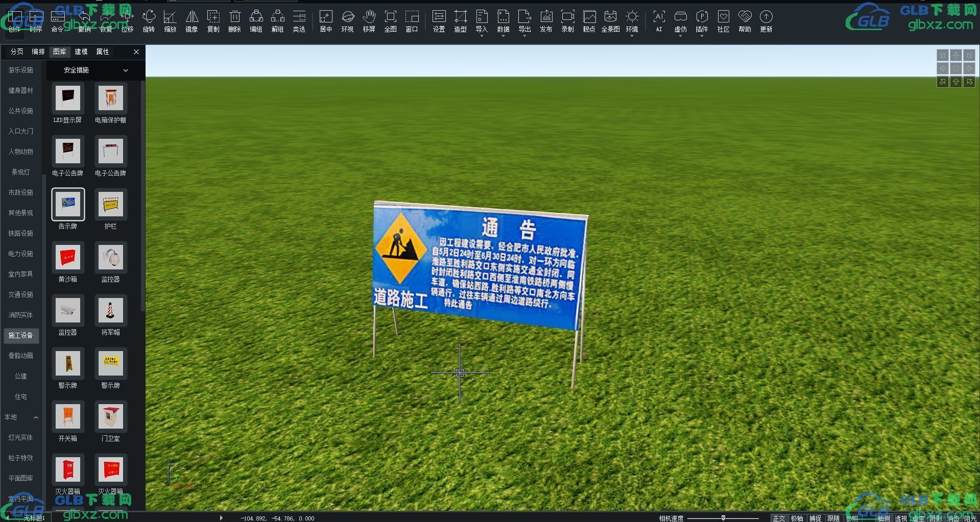This screenshot has width=980, height=522.
Task: Open the AI tool in toolbar
Action: (659, 21)
